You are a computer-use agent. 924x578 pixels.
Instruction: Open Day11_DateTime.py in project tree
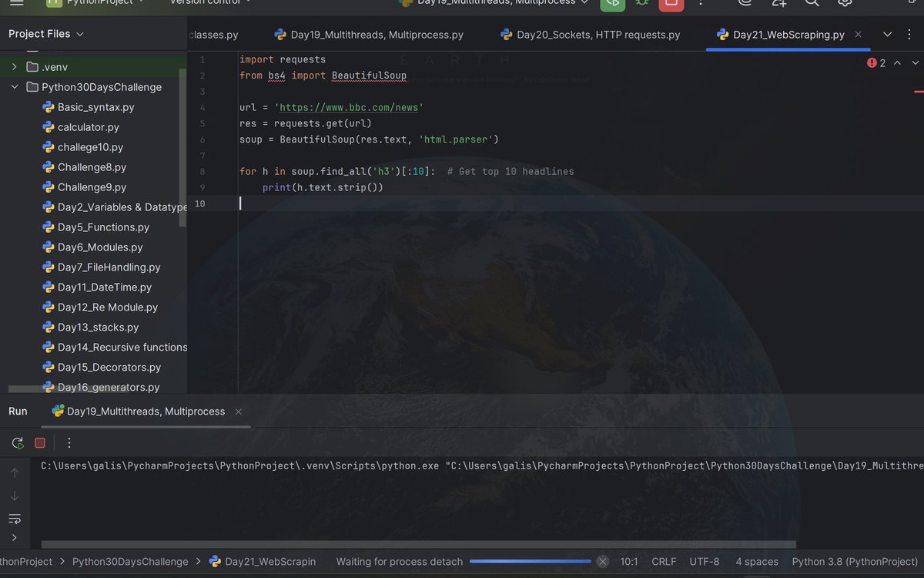coord(104,287)
